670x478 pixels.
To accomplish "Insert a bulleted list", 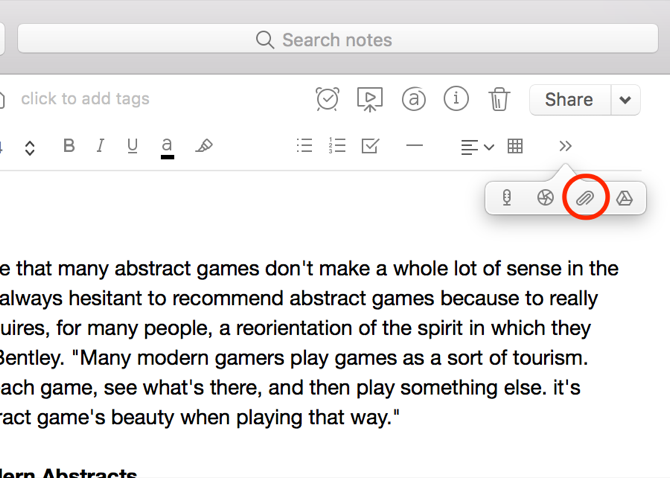I will pyautogui.click(x=304, y=146).
